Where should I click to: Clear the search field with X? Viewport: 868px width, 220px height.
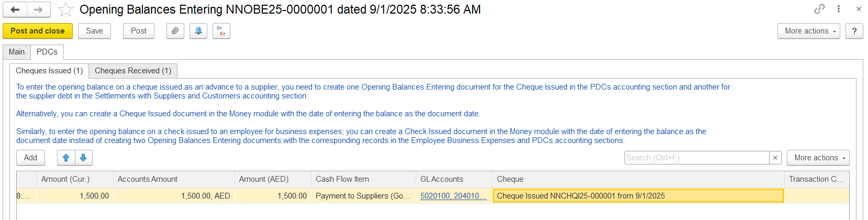click(776, 158)
